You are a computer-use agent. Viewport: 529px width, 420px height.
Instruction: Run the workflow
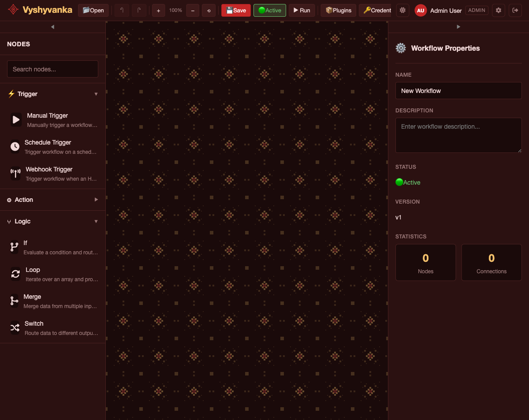click(302, 10)
